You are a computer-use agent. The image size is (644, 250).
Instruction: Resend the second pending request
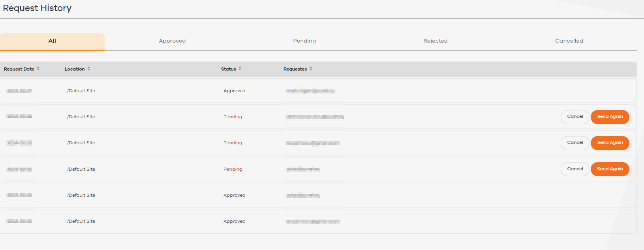(x=610, y=143)
